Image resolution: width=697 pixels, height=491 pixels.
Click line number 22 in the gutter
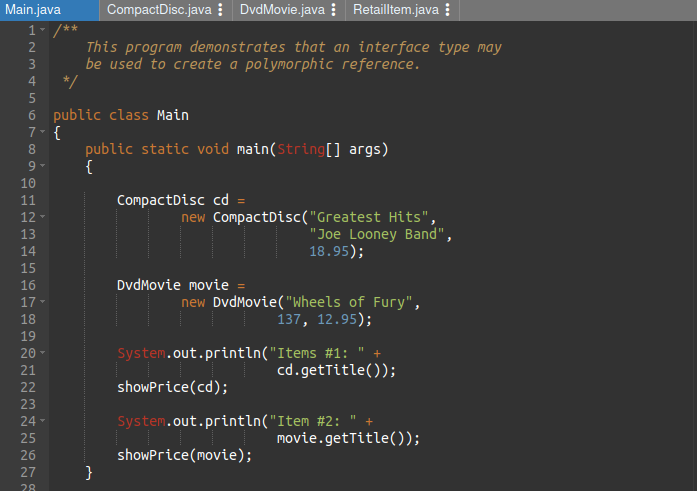click(x=28, y=387)
